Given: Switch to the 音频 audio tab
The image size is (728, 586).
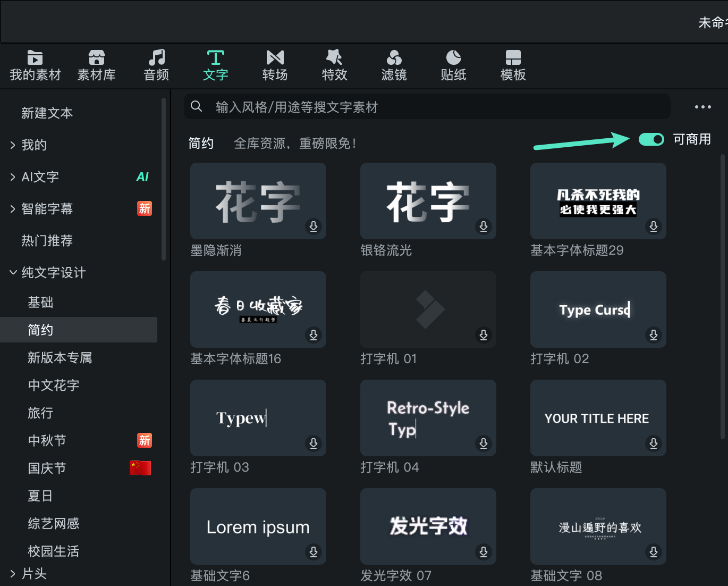Looking at the screenshot, I should 156,65.
